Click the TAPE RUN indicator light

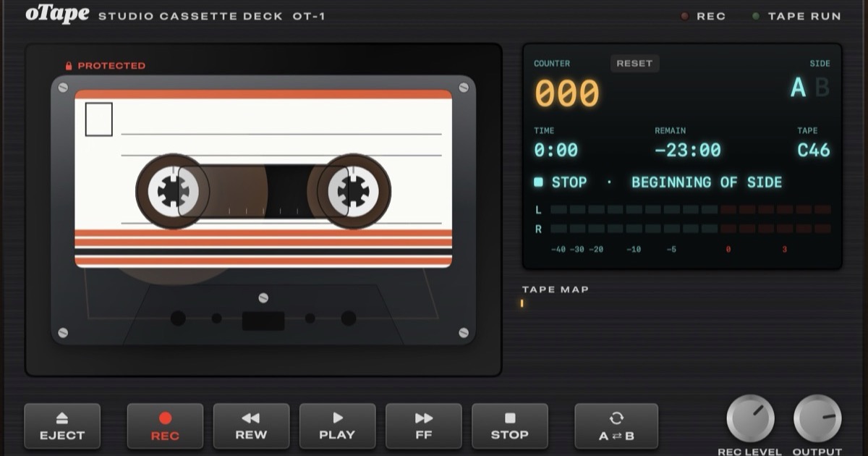756,16
